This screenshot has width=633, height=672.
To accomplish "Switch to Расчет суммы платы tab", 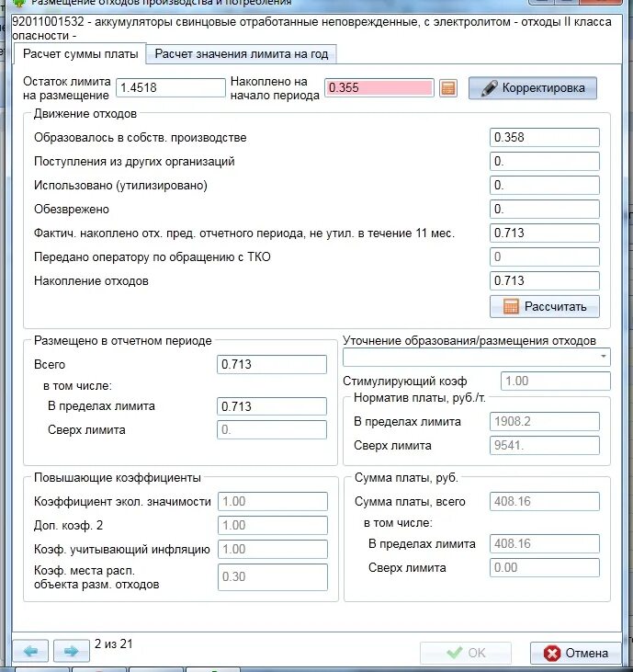I will pos(80,54).
